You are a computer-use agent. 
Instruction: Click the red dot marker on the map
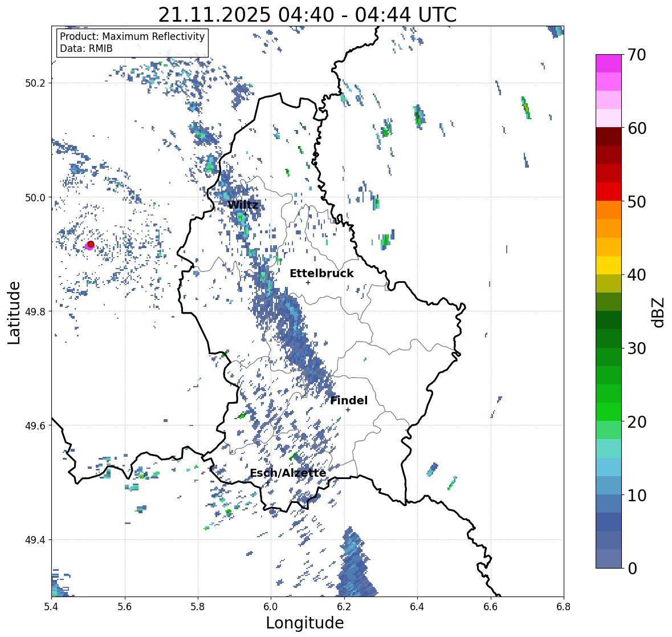click(x=91, y=244)
